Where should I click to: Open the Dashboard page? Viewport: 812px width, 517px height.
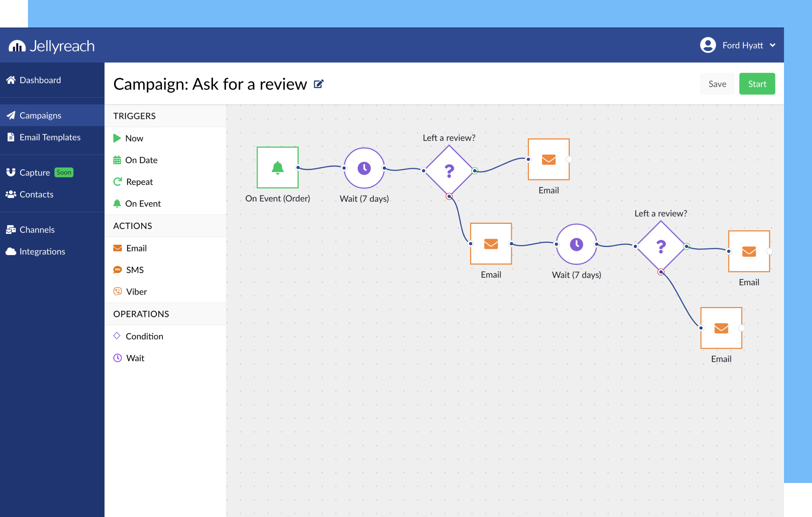coord(52,80)
